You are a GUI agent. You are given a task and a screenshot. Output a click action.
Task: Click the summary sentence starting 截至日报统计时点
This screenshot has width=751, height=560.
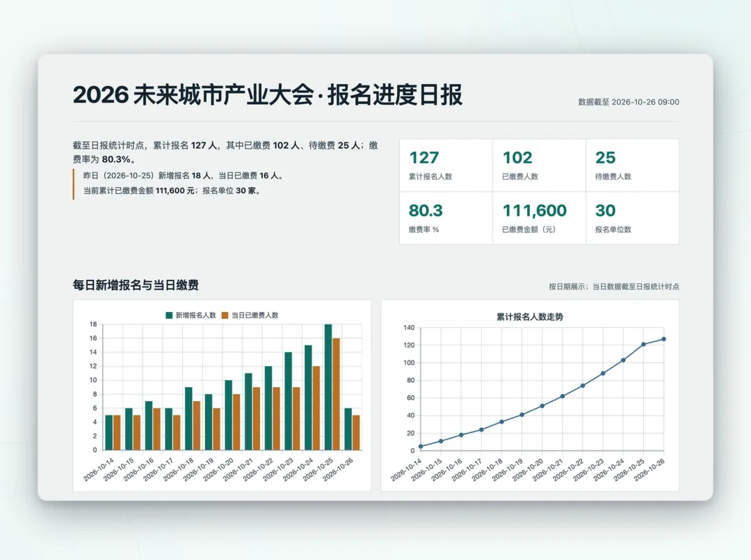(x=225, y=152)
